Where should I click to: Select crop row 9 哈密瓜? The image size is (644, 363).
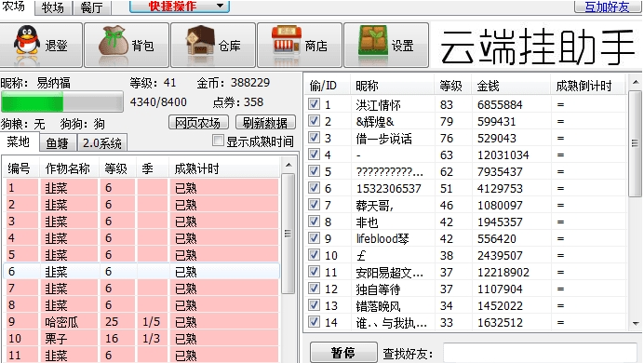pyautogui.click(x=141, y=322)
